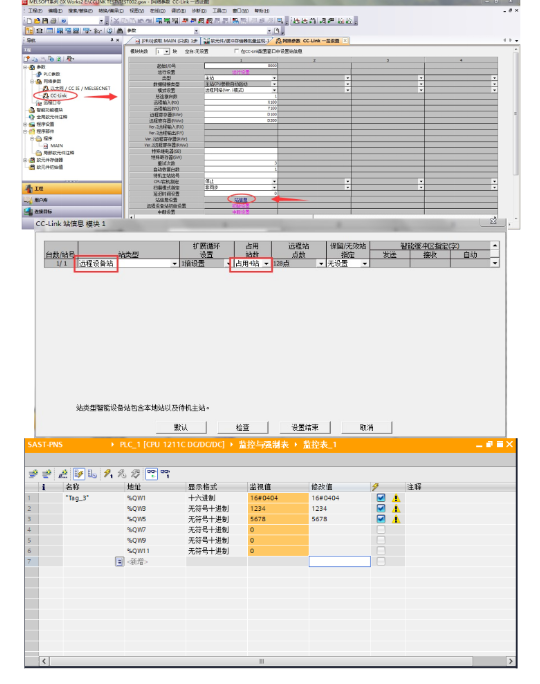
Task: Open the 工具 menu in GX Works2
Action: pos(219,10)
